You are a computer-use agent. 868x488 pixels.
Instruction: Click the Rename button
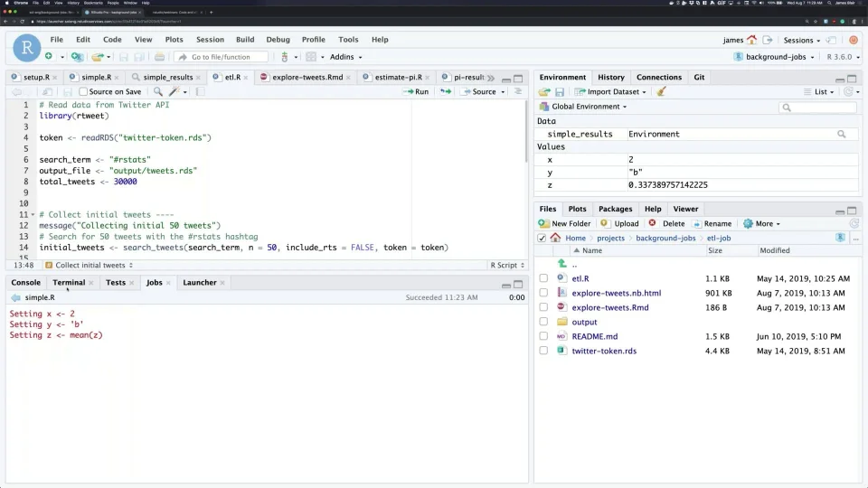(x=712, y=223)
